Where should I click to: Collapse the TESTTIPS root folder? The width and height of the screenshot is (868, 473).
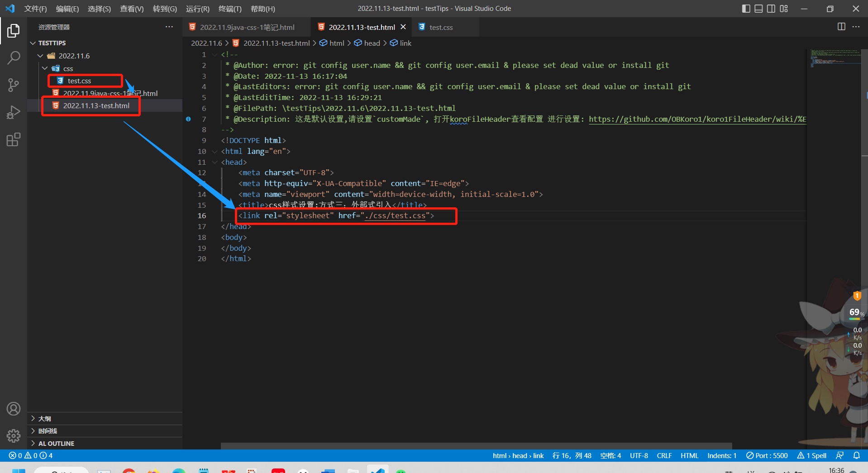point(33,43)
